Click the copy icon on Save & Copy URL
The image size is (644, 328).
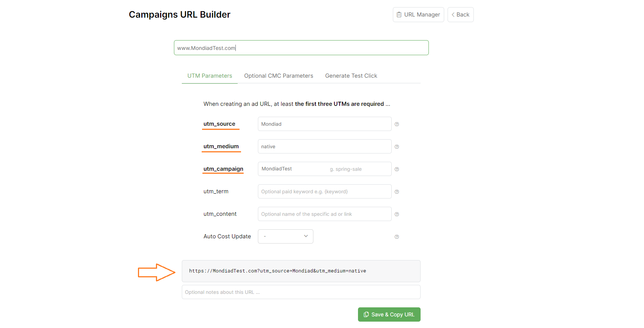point(366,314)
